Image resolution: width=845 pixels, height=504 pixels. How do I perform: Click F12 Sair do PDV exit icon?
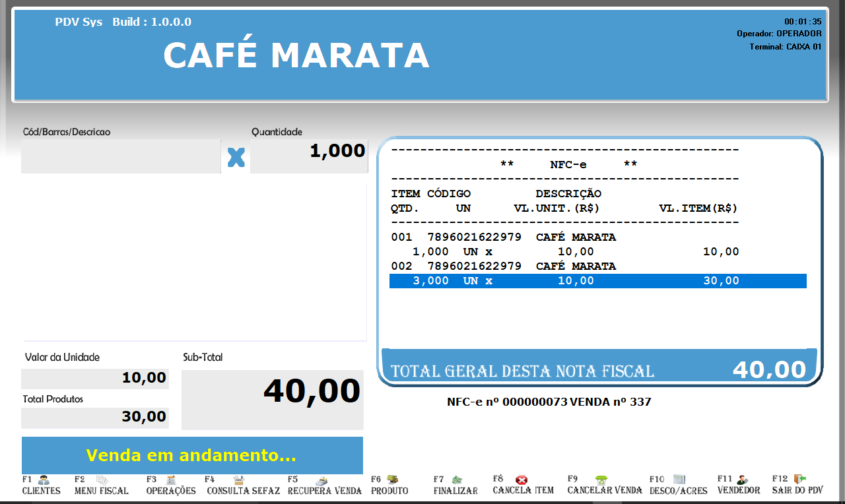tap(800, 480)
